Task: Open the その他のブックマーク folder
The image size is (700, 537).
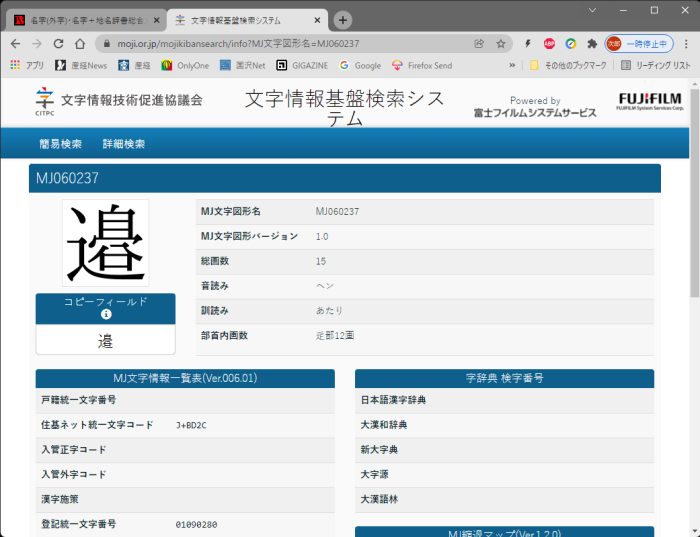Action: [567, 65]
